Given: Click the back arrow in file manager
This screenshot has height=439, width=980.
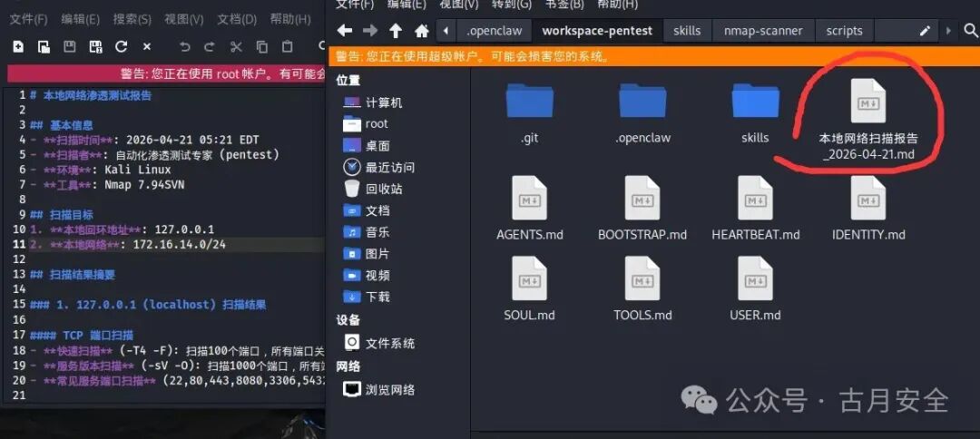Looking at the screenshot, I should 345,31.
